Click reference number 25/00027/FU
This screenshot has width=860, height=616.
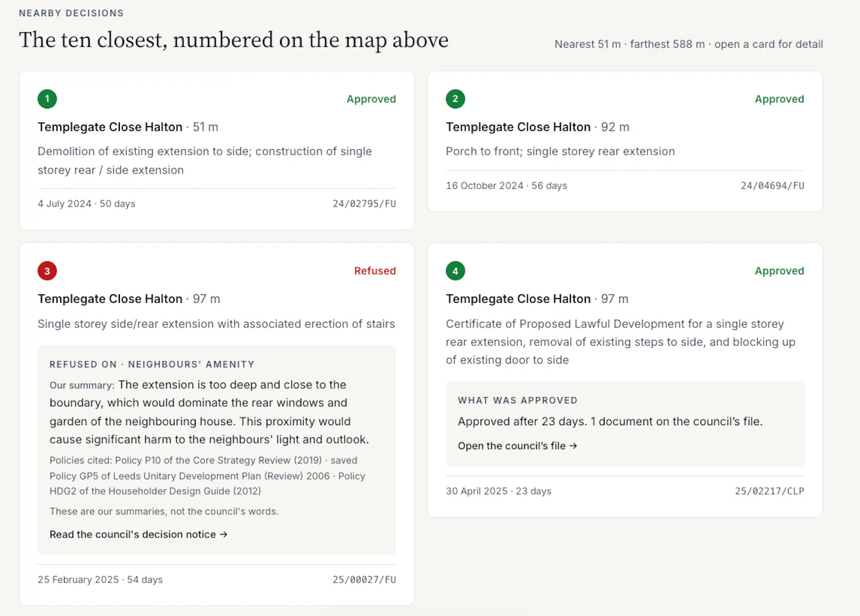click(x=364, y=579)
